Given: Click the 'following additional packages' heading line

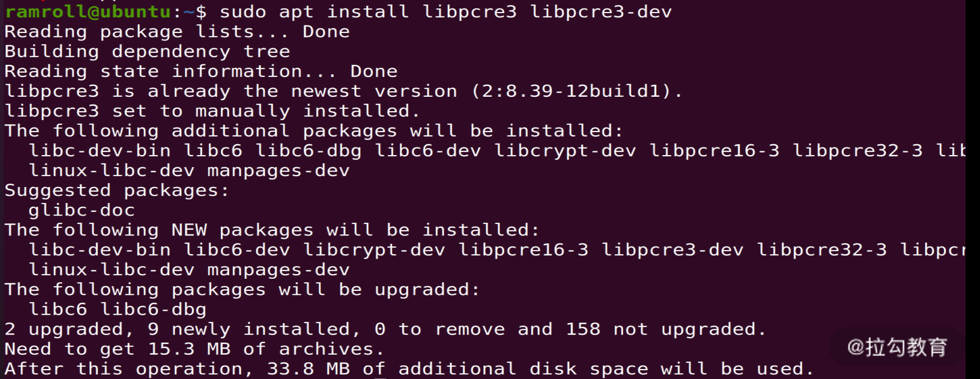Looking at the screenshot, I should pyautogui.click(x=314, y=131).
